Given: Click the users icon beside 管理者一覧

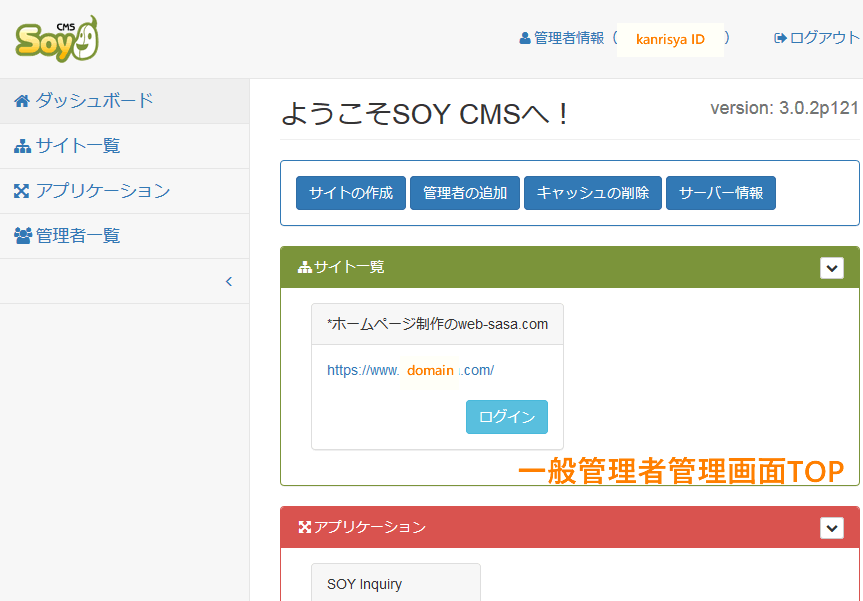Looking at the screenshot, I should tap(23, 236).
